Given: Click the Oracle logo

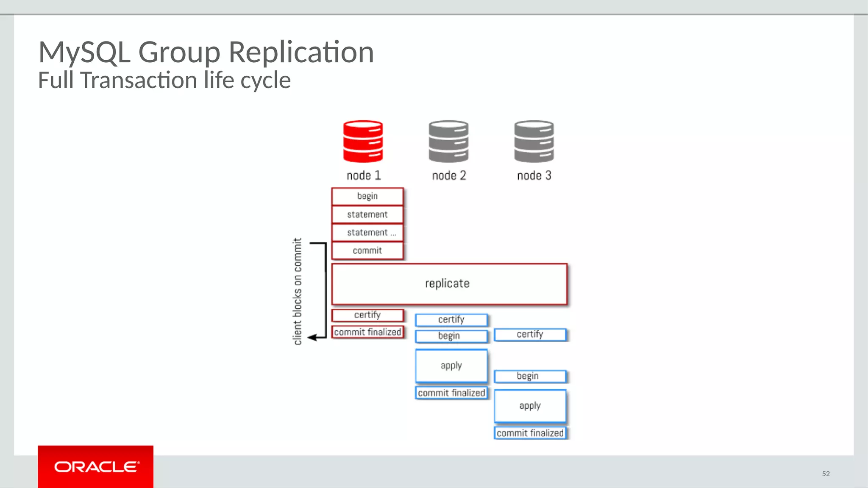Looking at the screenshot, I should (96, 466).
